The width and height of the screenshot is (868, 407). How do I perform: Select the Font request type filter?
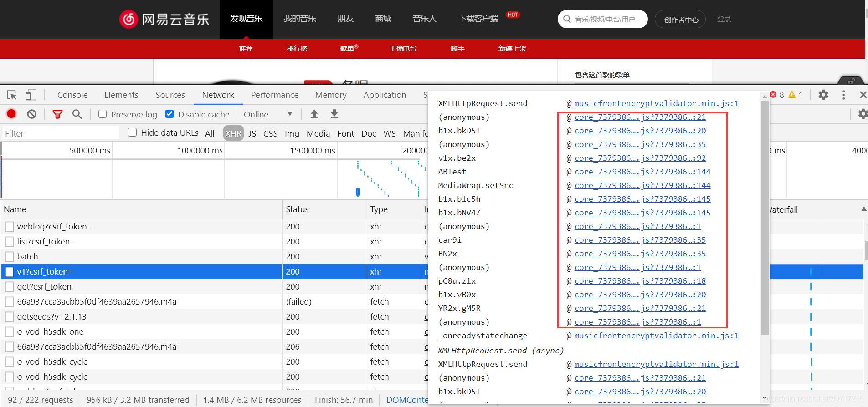345,133
